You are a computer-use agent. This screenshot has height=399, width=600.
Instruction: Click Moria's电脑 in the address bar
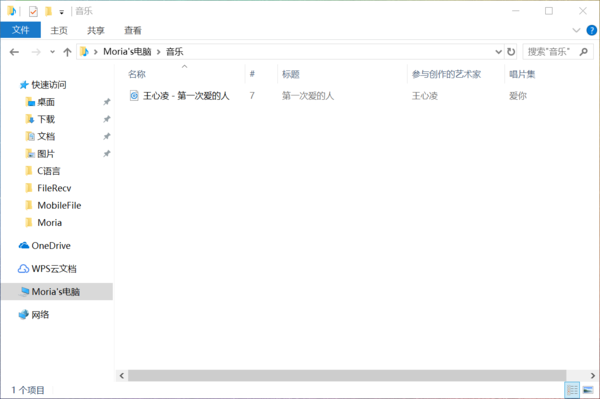tap(127, 52)
